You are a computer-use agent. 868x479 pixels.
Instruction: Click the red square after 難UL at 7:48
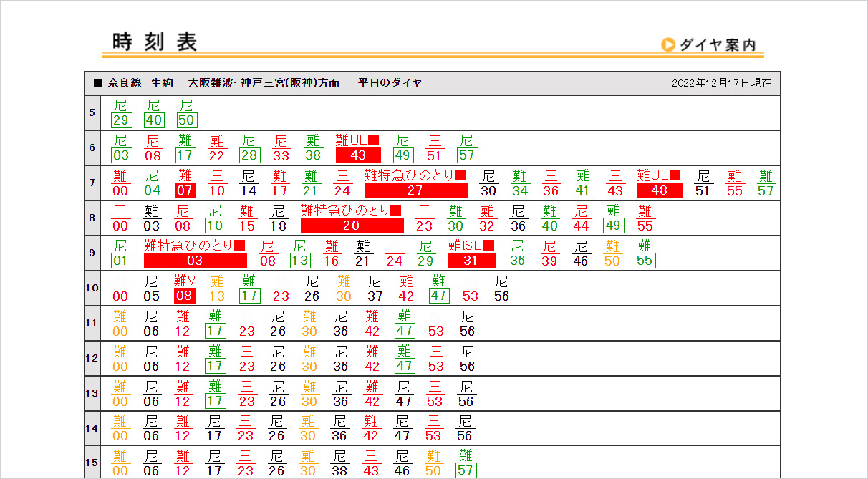click(675, 175)
